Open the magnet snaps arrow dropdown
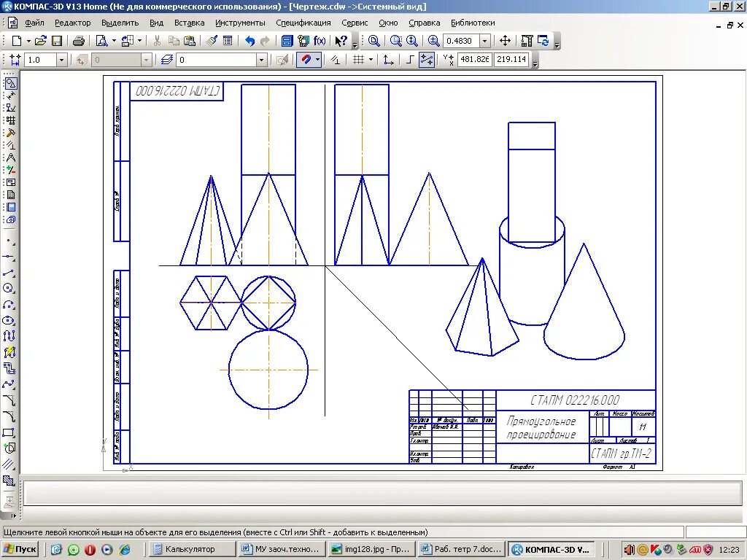 [317, 60]
